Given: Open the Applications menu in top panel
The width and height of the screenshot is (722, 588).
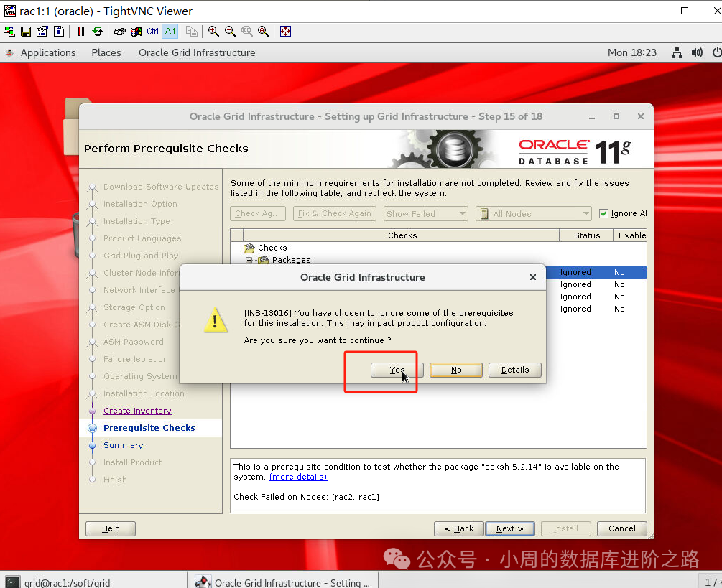Looking at the screenshot, I should pyautogui.click(x=48, y=53).
